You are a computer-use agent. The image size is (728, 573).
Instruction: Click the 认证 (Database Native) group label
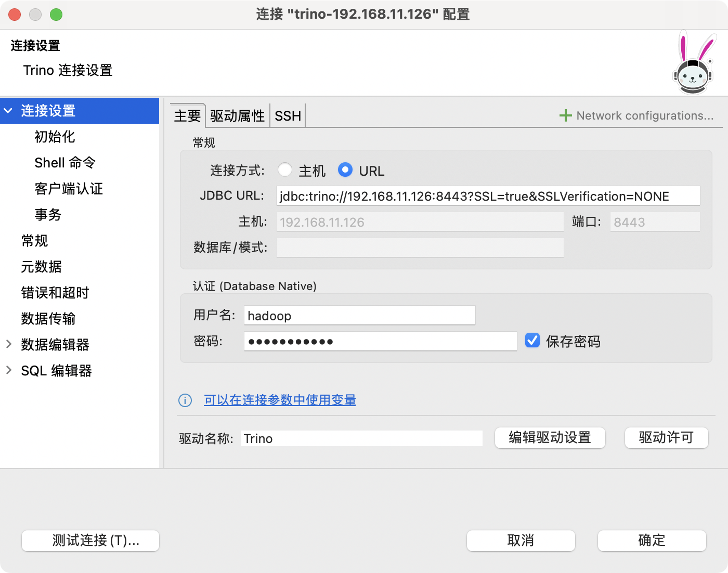(x=255, y=286)
